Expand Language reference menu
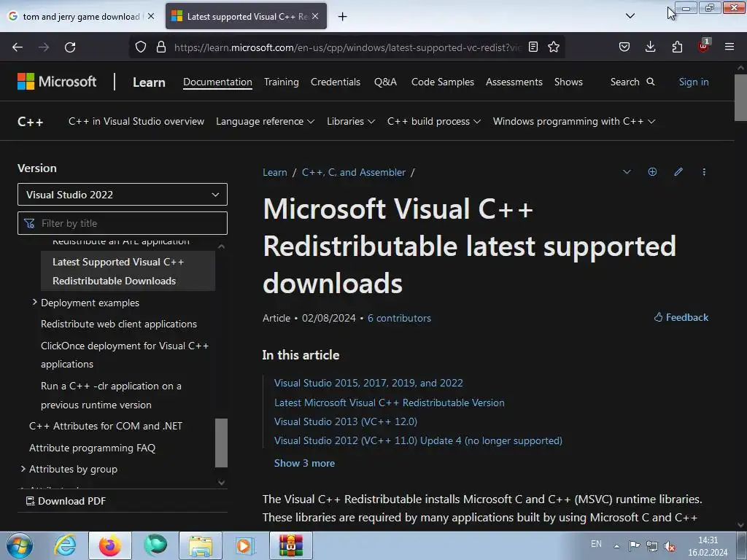Image resolution: width=747 pixels, height=560 pixels. (265, 122)
